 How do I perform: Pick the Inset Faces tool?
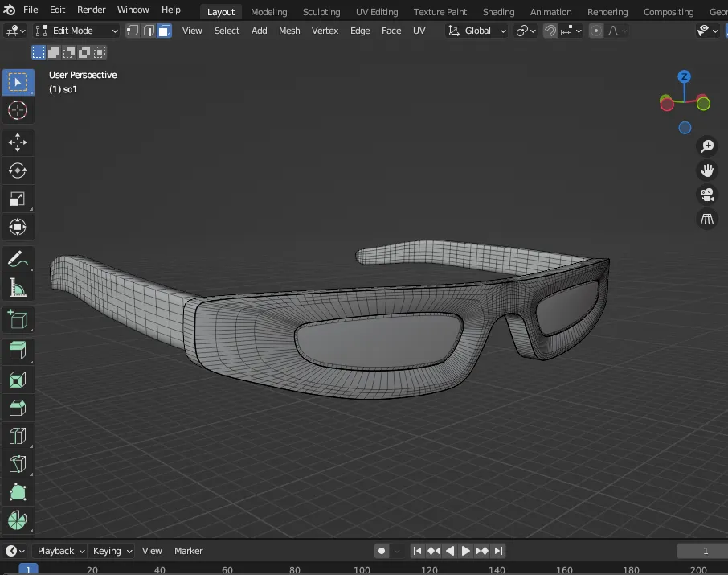coord(18,380)
